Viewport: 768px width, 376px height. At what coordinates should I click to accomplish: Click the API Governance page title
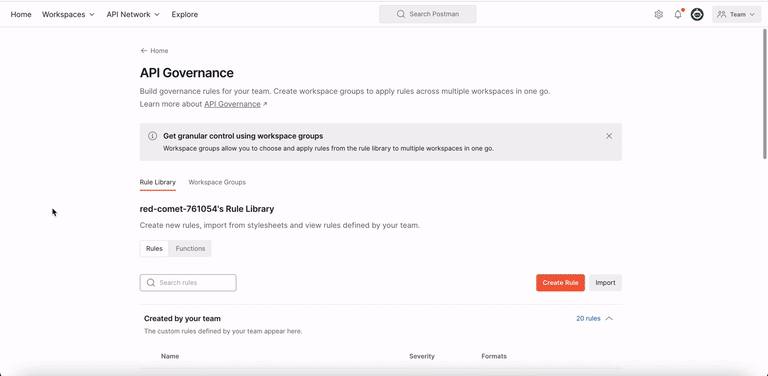point(187,73)
